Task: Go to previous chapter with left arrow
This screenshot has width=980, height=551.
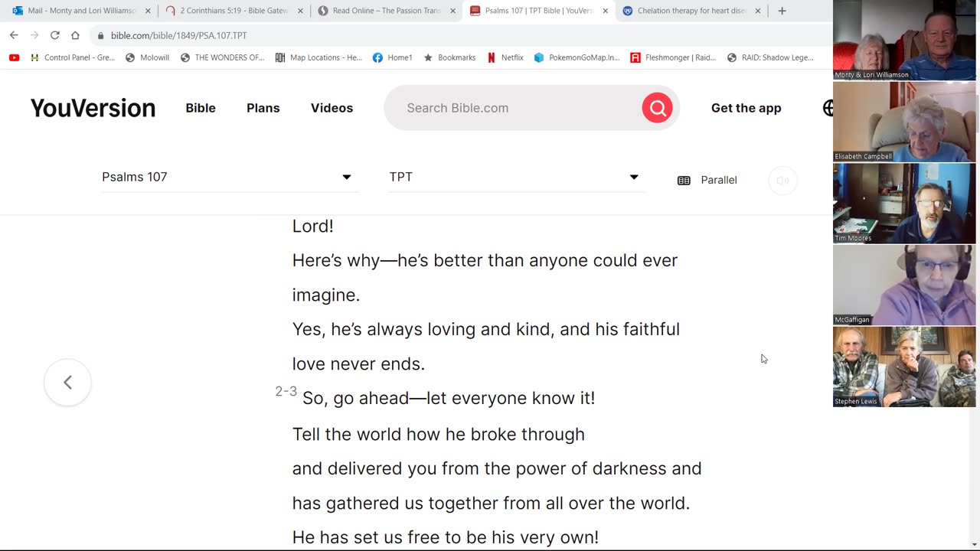Action: click(x=67, y=382)
